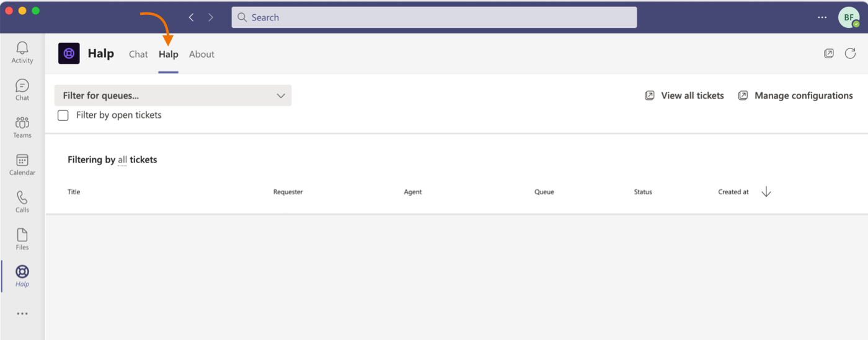868x340 pixels.
Task: Open settings and more ellipsis menu
Action: 822,17
